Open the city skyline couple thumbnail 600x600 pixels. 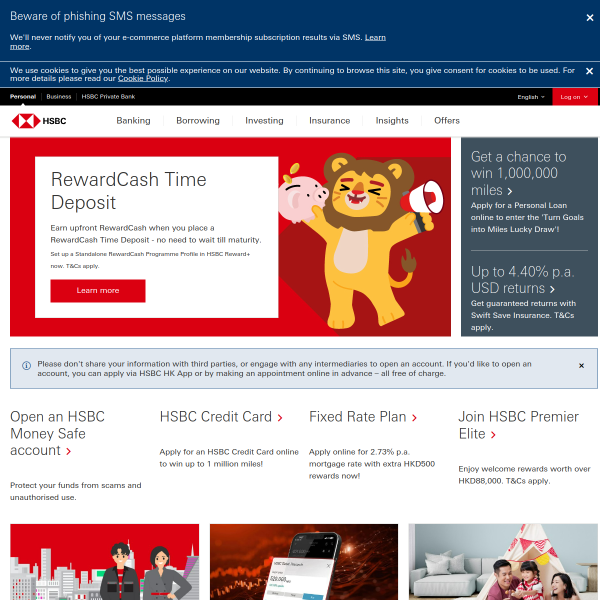coord(104,562)
